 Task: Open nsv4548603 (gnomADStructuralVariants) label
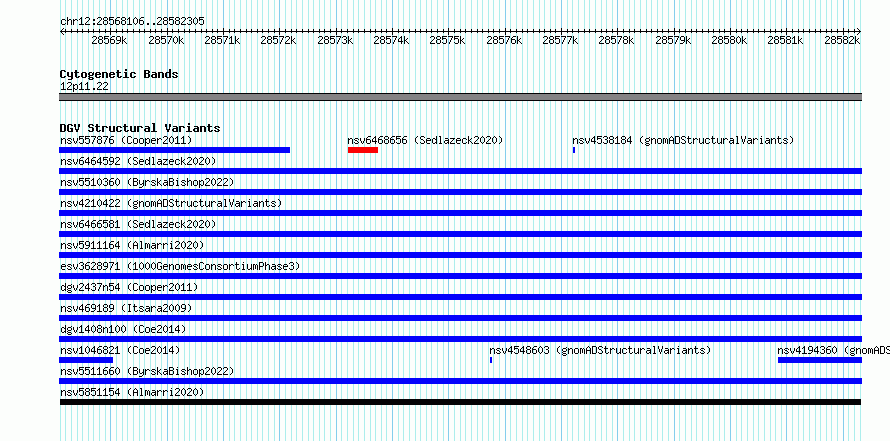600,350
